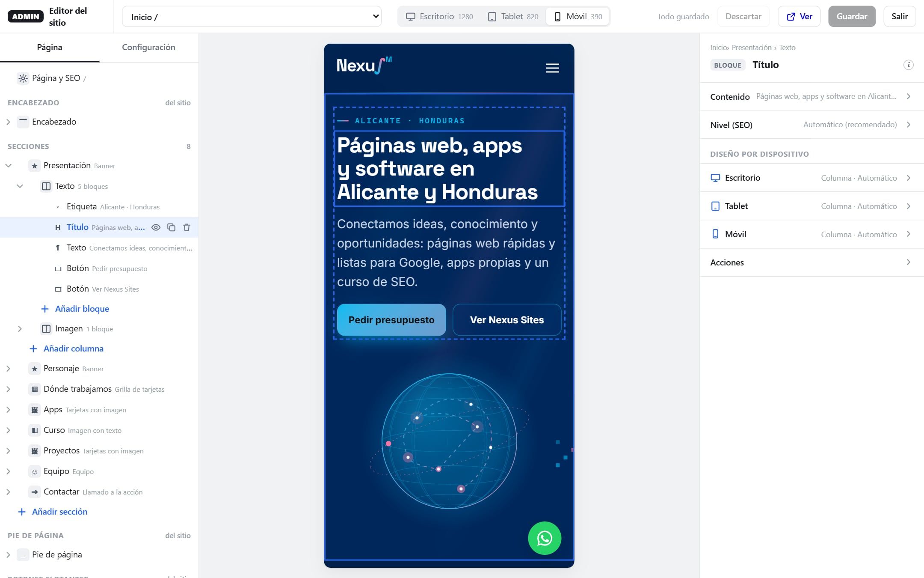Screen dimensions: 924x578
Task: Open the Acciones row
Action: (x=811, y=262)
